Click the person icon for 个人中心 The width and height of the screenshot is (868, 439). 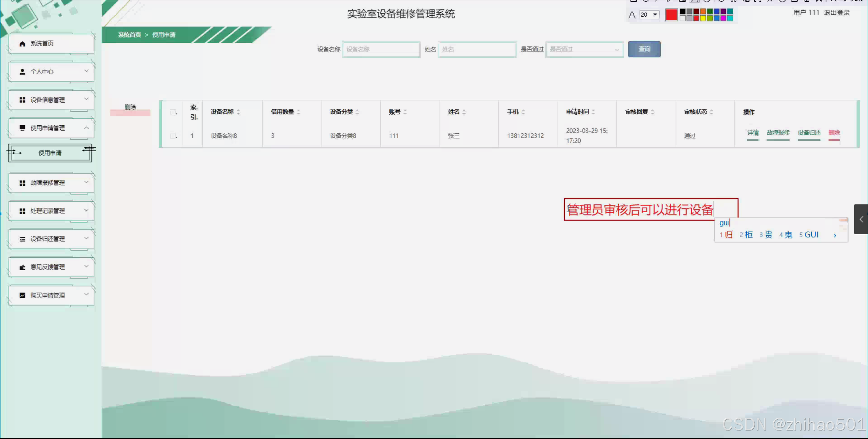(x=22, y=72)
